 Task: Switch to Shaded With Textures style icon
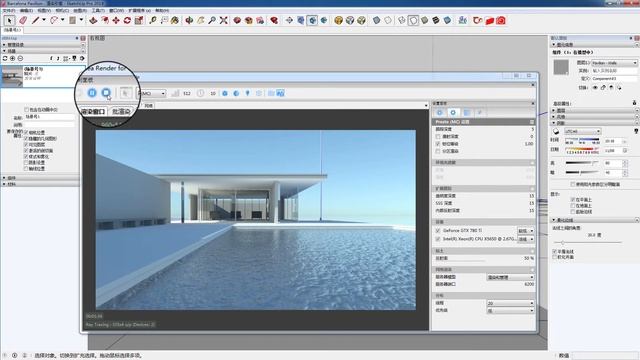436,20
